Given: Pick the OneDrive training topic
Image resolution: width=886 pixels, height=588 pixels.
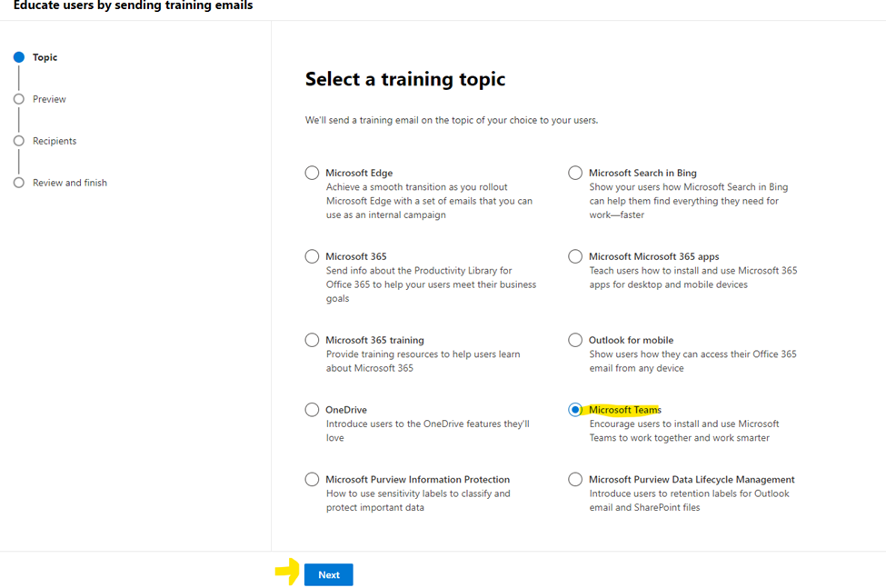Looking at the screenshot, I should [x=312, y=410].
